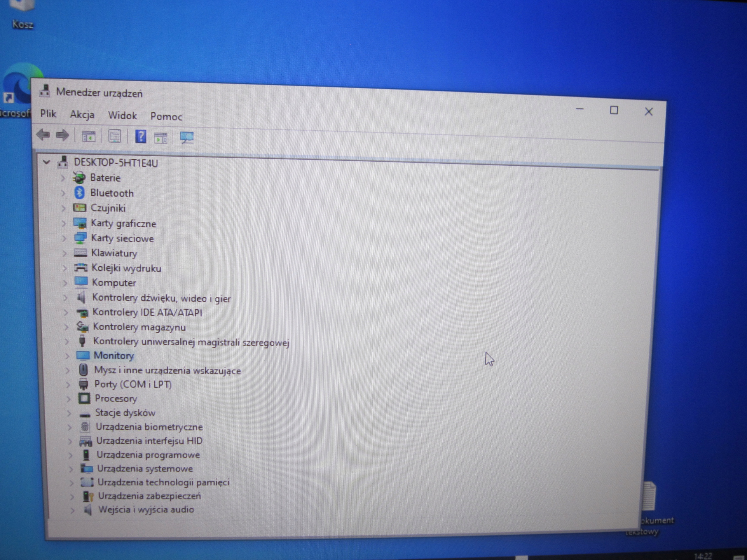Click the Forward arrow toolbar icon
Image resolution: width=747 pixels, height=560 pixels.
coord(62,135)
